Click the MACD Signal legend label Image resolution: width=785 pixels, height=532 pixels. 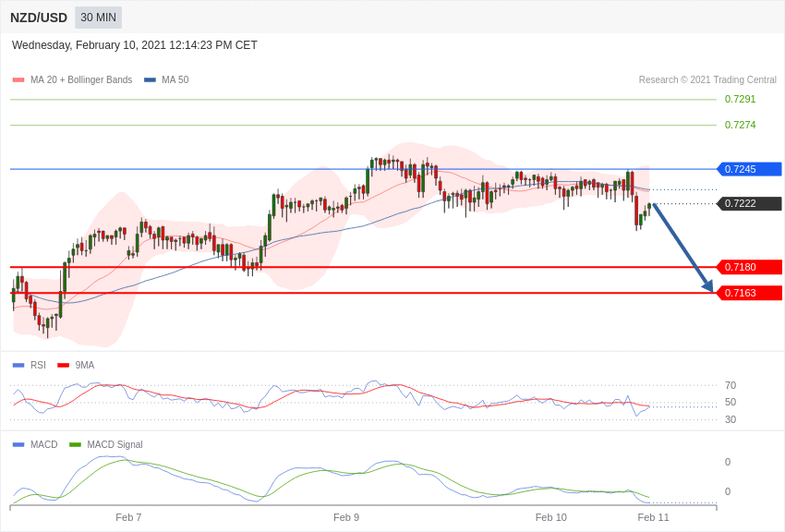[x=115, y=444]
